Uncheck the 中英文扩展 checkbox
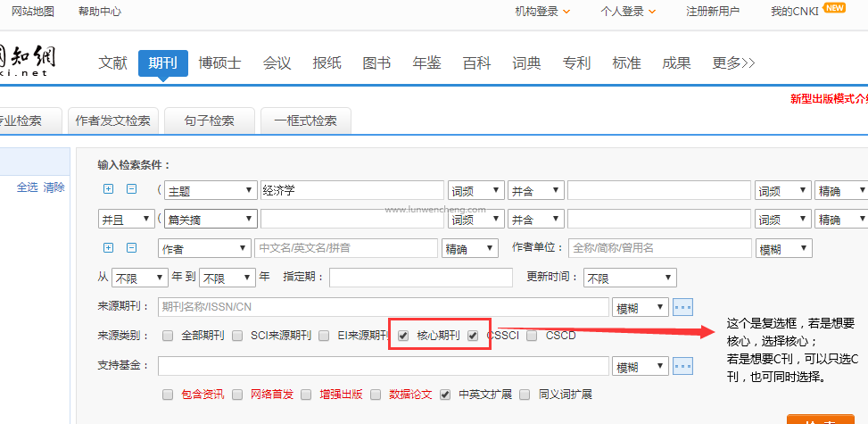Image resolution: width=868 pixels, height=424 pixels. (444, 395)
